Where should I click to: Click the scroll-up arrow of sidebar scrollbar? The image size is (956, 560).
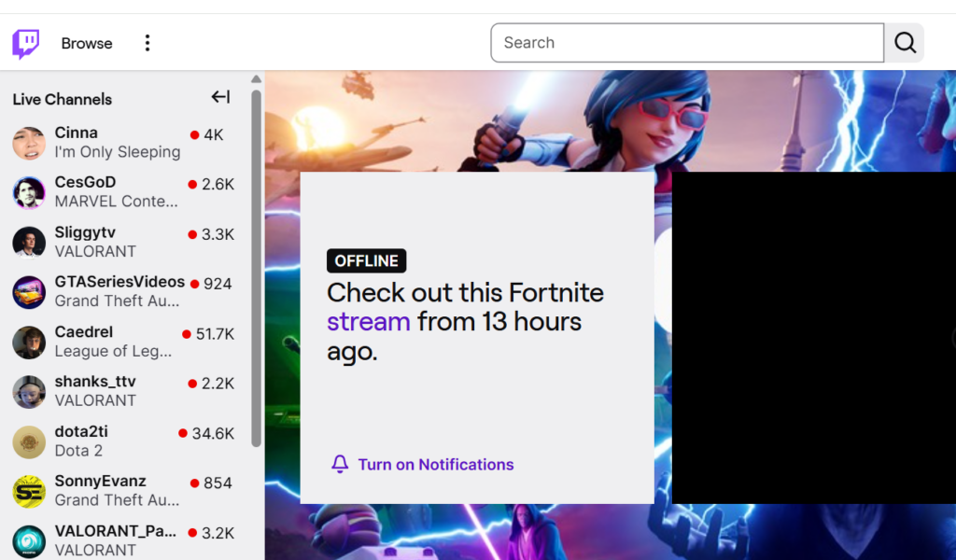tap(256, 79)
